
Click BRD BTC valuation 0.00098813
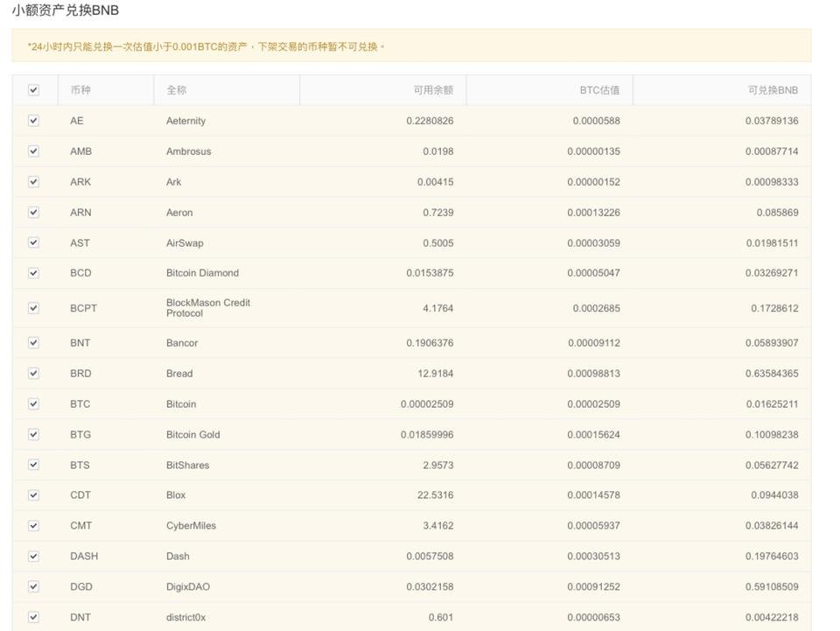593,374
